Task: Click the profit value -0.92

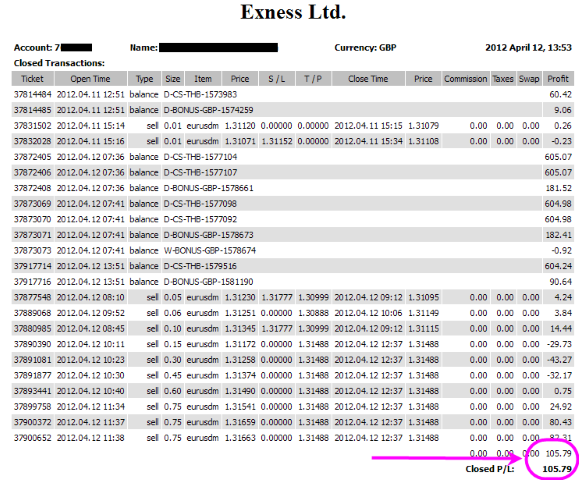Action: pos(562,250)
